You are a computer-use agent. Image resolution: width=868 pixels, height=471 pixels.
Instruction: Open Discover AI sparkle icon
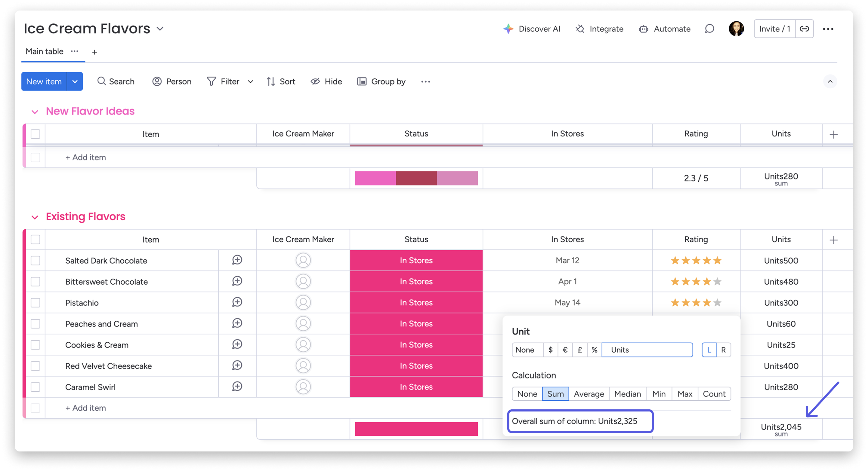tap(508, 29)
